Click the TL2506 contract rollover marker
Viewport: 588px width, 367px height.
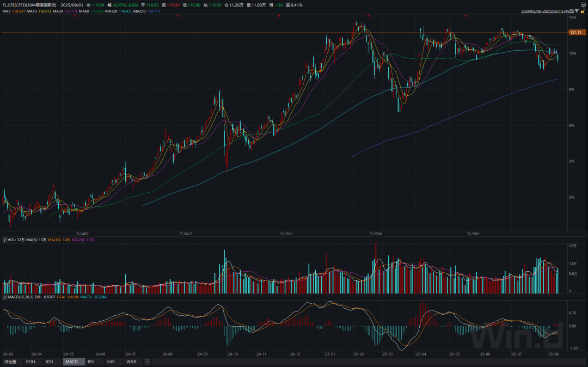click(376, 234)
